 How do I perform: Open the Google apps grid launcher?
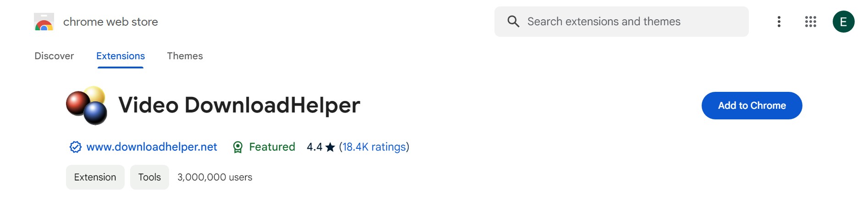click(811, 22)
